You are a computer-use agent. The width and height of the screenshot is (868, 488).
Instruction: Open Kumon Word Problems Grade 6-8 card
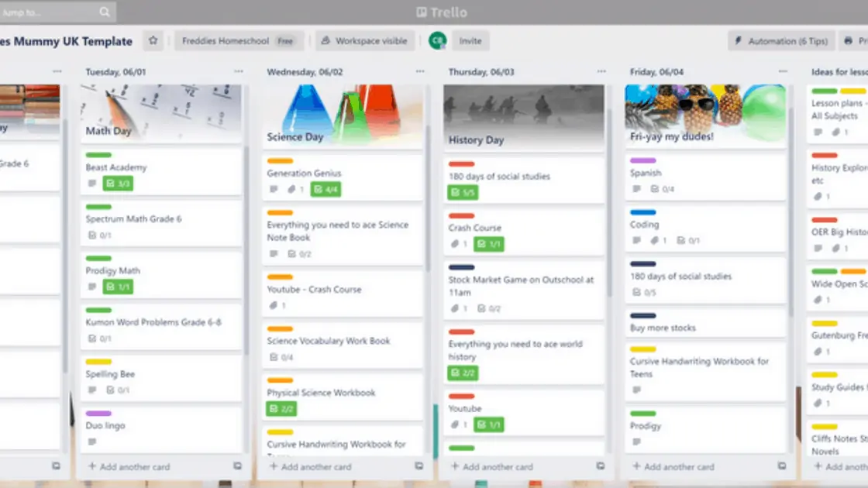[161, 326]
